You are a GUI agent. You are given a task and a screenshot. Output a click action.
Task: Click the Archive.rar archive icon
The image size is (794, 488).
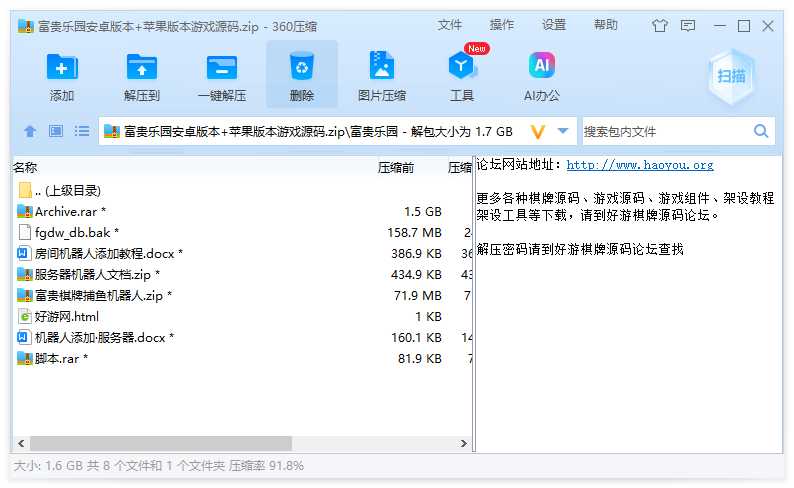pyautogui.click(x=24, y=211)
